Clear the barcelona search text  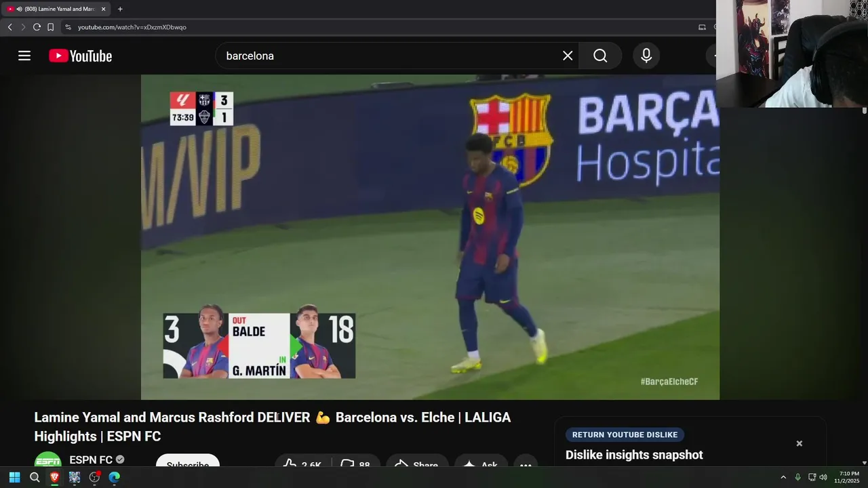point(568,56)
